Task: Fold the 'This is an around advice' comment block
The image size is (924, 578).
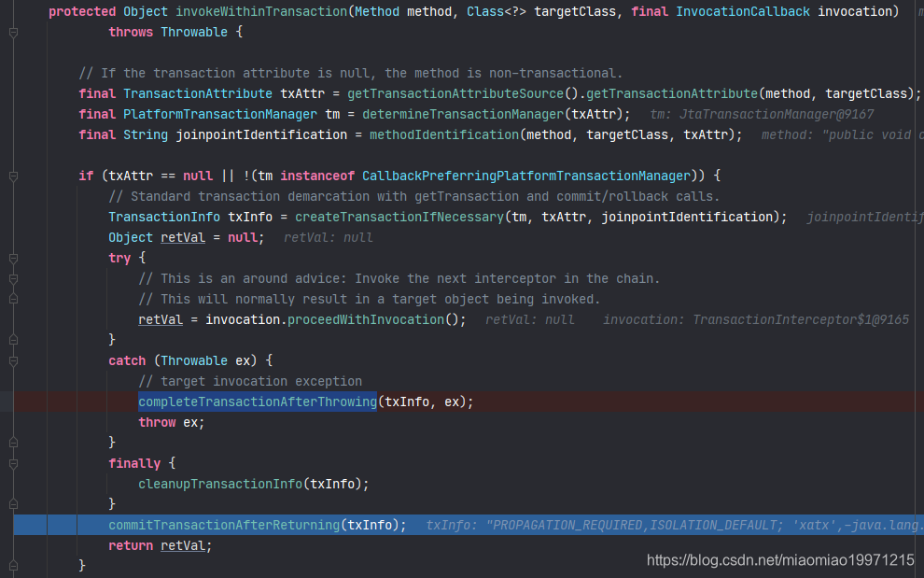Action: (14, 279)
